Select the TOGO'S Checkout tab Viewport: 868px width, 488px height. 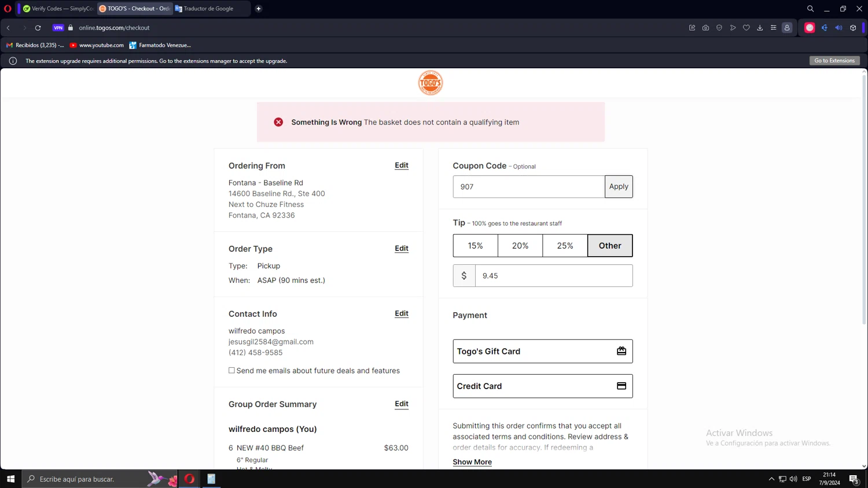134,9
